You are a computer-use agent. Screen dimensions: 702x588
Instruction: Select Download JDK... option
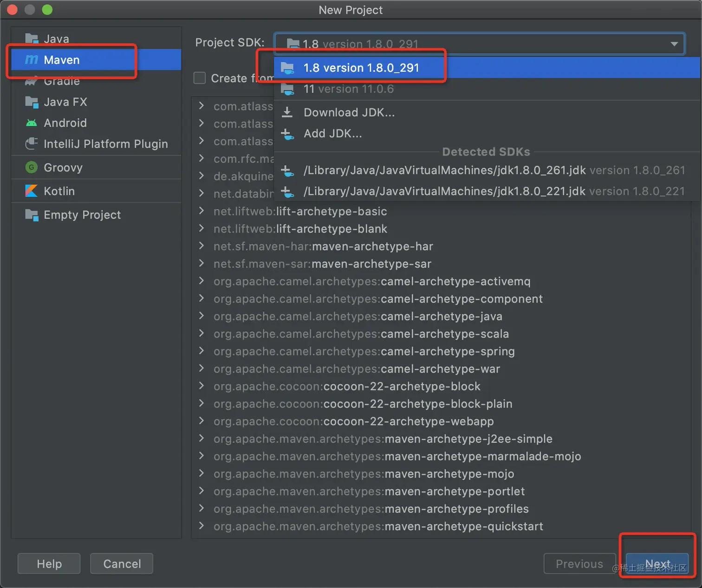click(x=487, y=112)
